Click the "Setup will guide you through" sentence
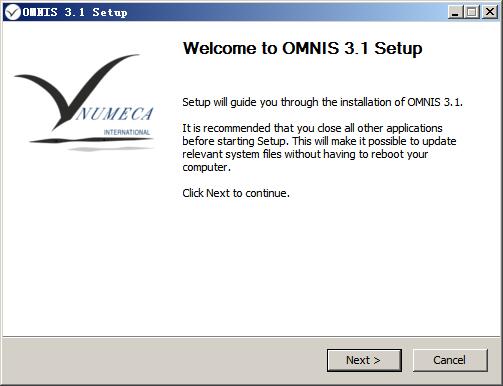The image size is (503, 386). click(x=322, y=102)
